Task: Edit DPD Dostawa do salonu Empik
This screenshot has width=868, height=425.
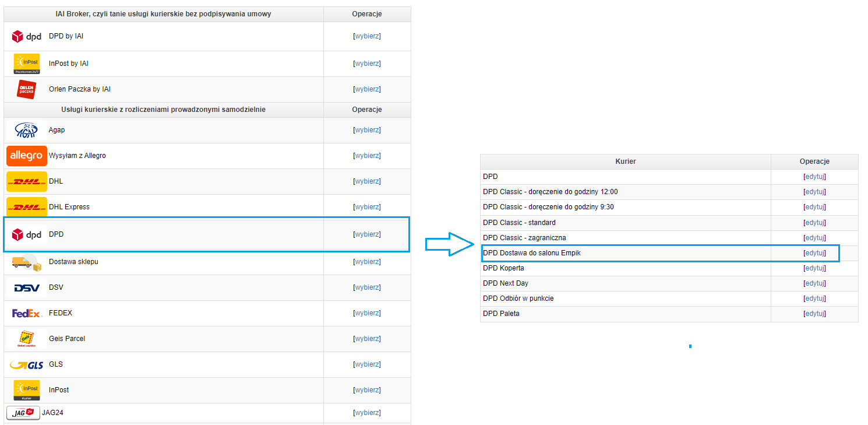Action: 814,253
